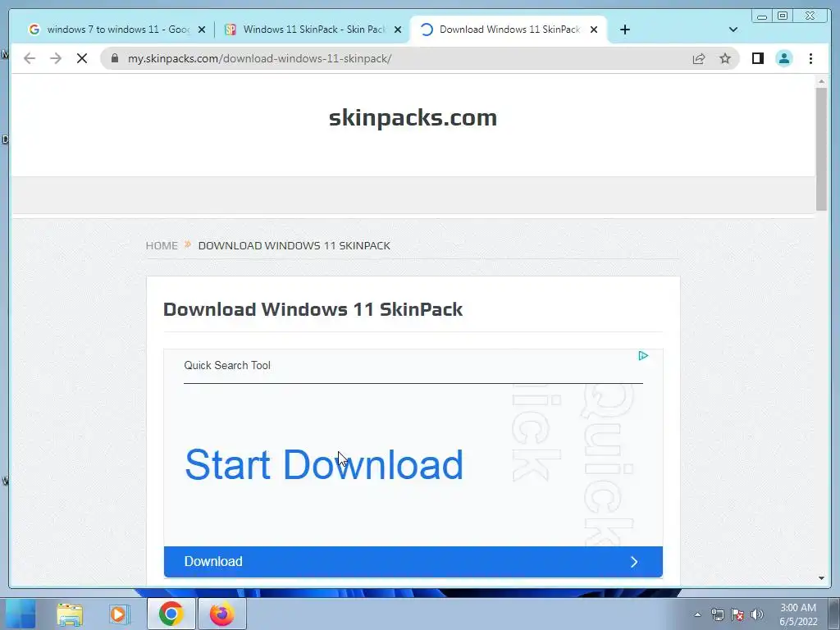Bookmark this page with the star icon
This screenshot has width=840, height=630.
pyautogui.click(x=725, y=58)
